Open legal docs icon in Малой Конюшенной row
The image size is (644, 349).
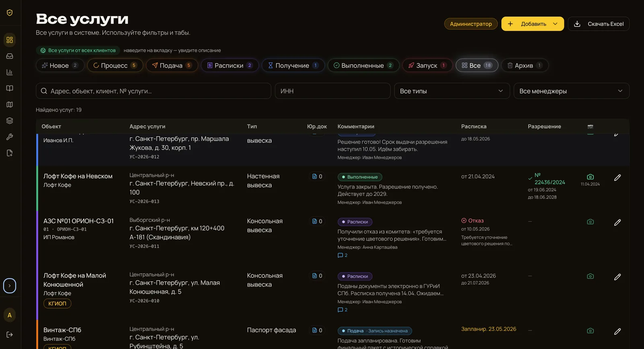[317, 276]
